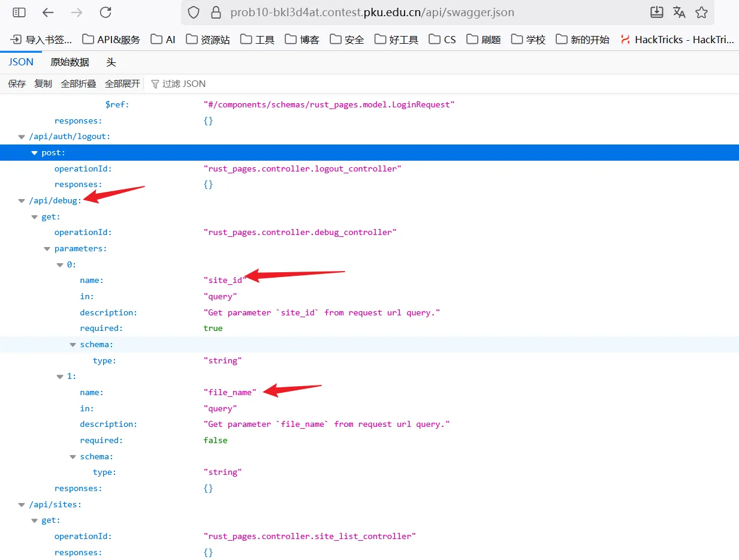Screen dimensions: 739x560
Task: Collapse the /api/auth/logout node
Action: 22,137
